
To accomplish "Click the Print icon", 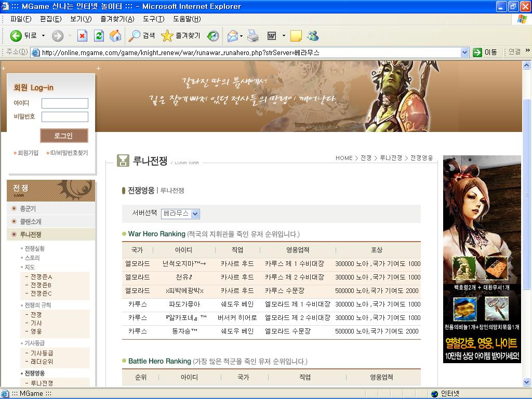I will pyautogui.click(x=253, y=36).
